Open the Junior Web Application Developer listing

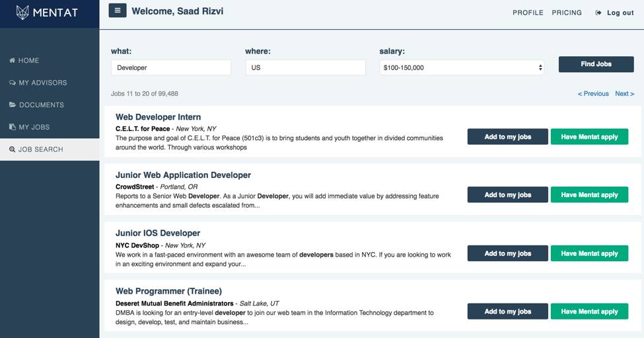[x=183, y=175]
